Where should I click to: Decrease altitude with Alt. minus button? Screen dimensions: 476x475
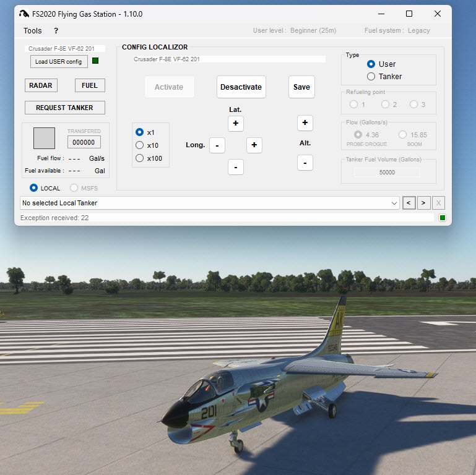pos(305,163)
